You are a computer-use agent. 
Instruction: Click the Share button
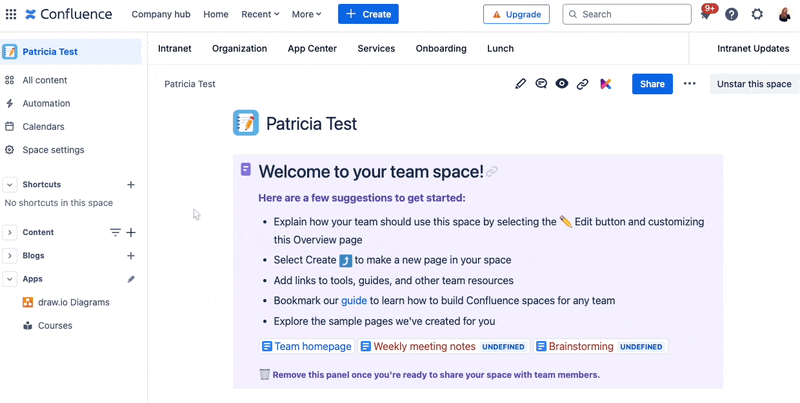pos(652,84)
